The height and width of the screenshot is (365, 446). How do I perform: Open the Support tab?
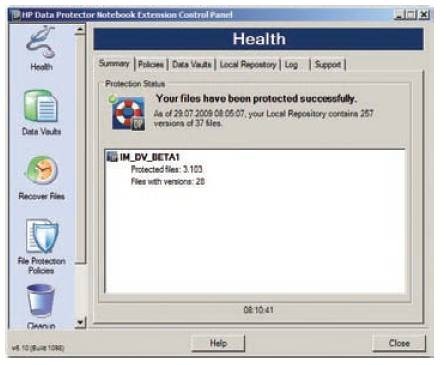pyautogui.click(x=328, y=64)
